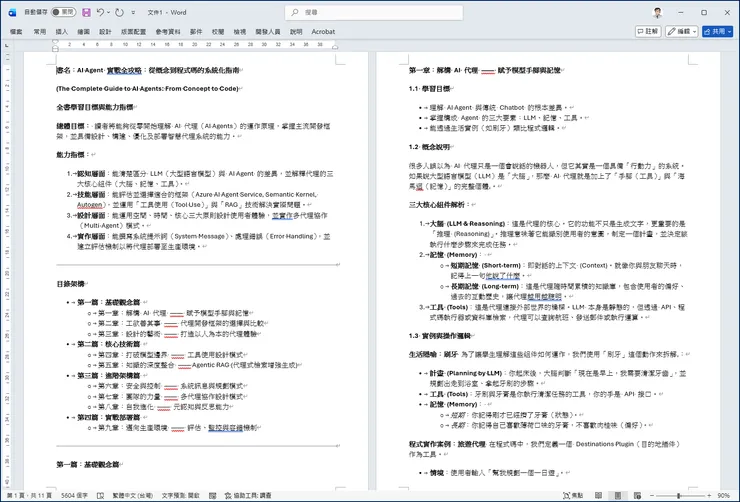Click the 90% zoom level

click(x=723, y=495)
